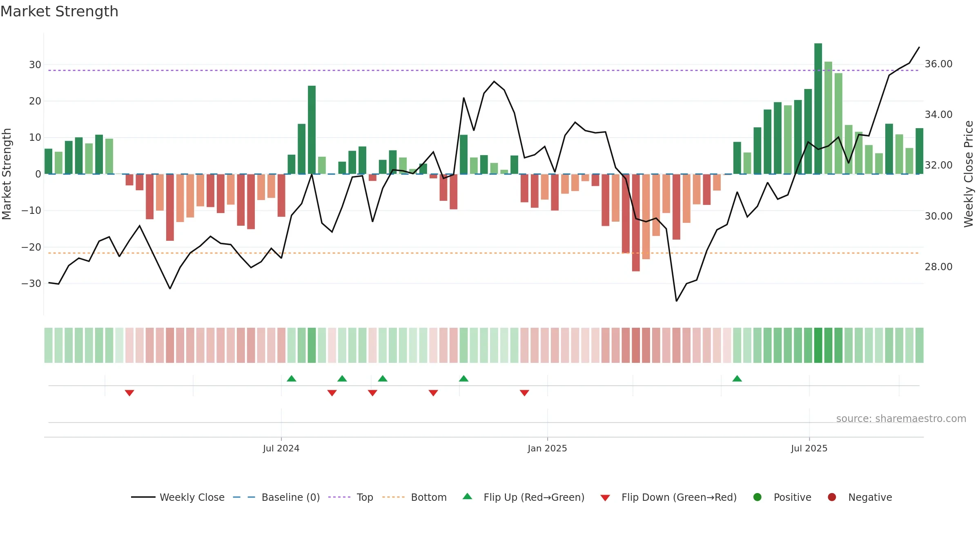
Task: Toggle the Weekly Close legend entry
Action: [x=178, y=497]
